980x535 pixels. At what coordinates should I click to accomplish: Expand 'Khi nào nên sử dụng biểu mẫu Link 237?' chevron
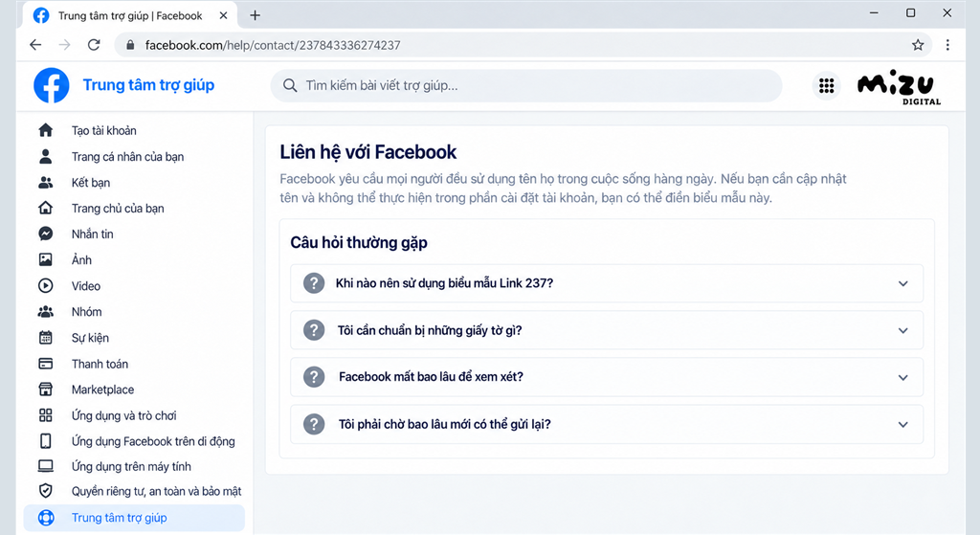pyautogui.click(x=903, y=283)
